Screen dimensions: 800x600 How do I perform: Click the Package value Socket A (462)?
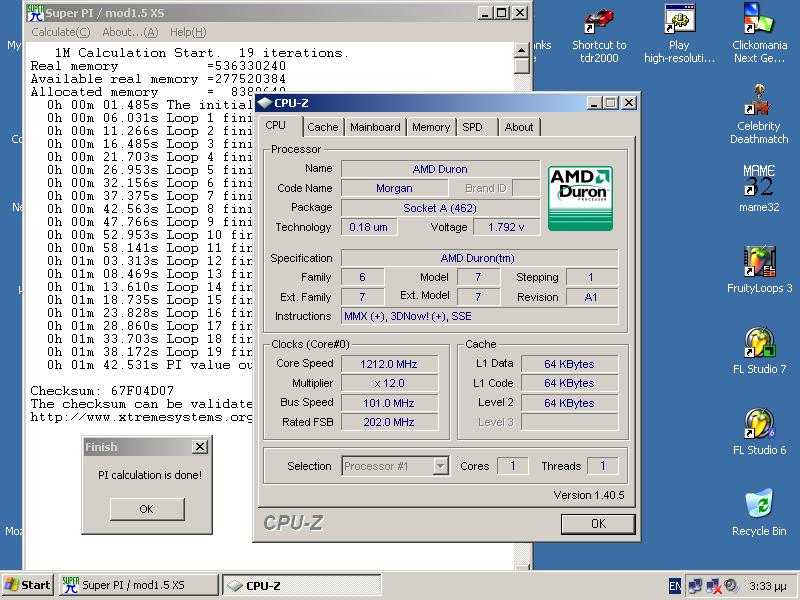[x=440, y=208]
